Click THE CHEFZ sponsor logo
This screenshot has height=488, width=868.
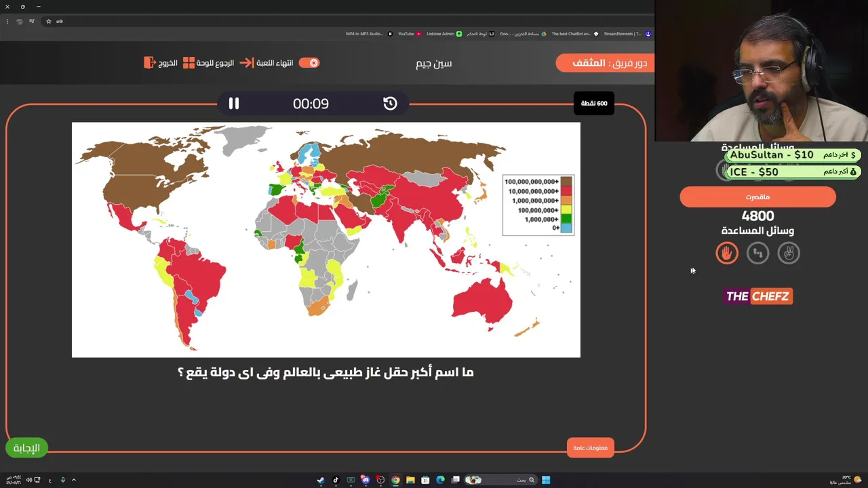click(x=758, y=296)
